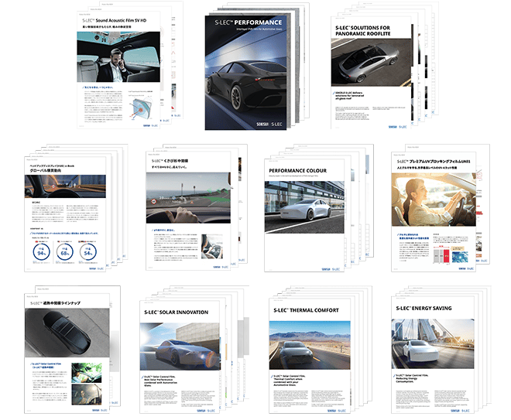Open the wedge interlayer head-up display brochure
511x420 pixels.
pos(188,210)
